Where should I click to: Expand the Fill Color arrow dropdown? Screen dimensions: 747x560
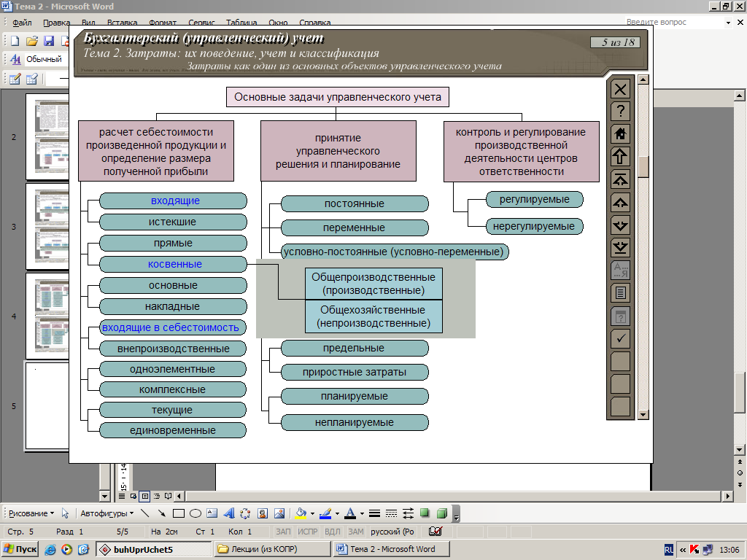pyautogui.click(x=312, y=513)
